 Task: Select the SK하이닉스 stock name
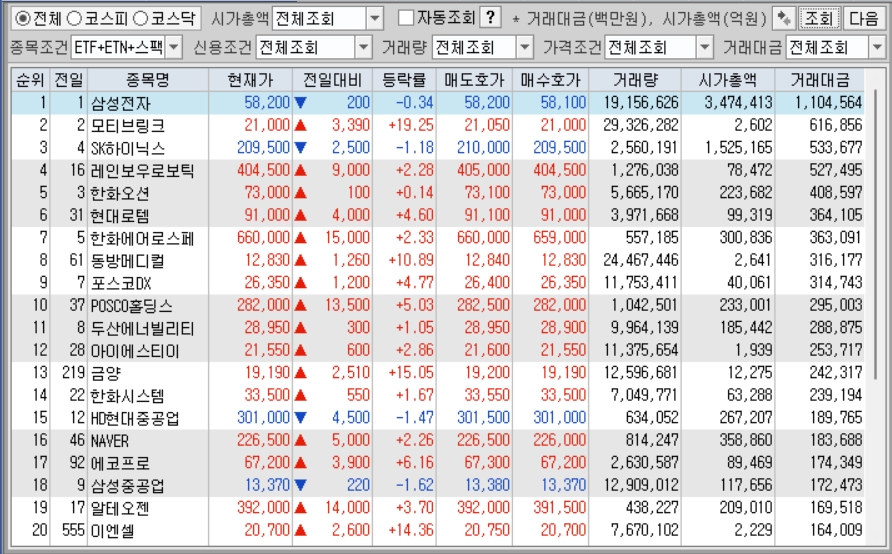coord(128,148)
